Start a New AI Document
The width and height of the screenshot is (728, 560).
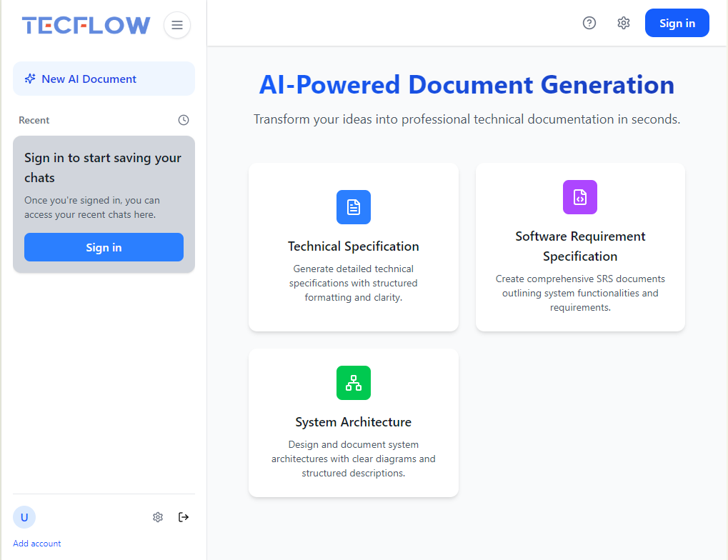click(104, 79)
